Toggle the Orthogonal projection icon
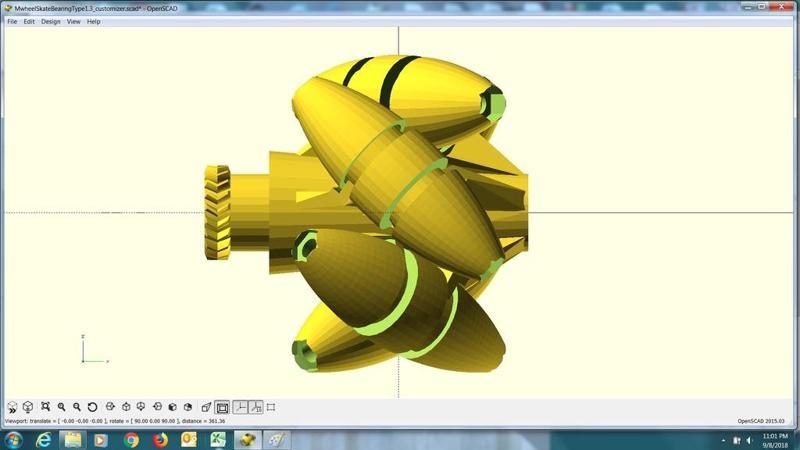Image resolution: width=800 pixels, height=450 pixels. point(222,407)
